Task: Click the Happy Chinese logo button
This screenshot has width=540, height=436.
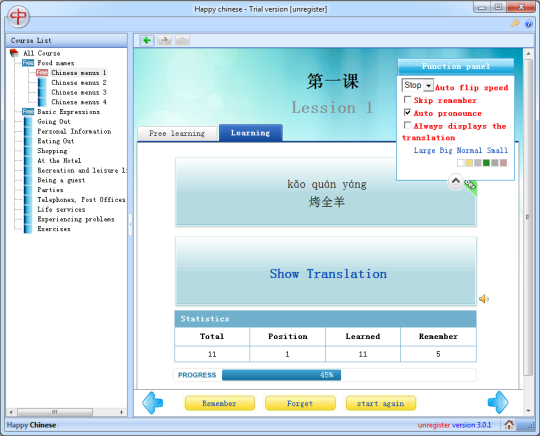Action: click(x=19, y=16)
